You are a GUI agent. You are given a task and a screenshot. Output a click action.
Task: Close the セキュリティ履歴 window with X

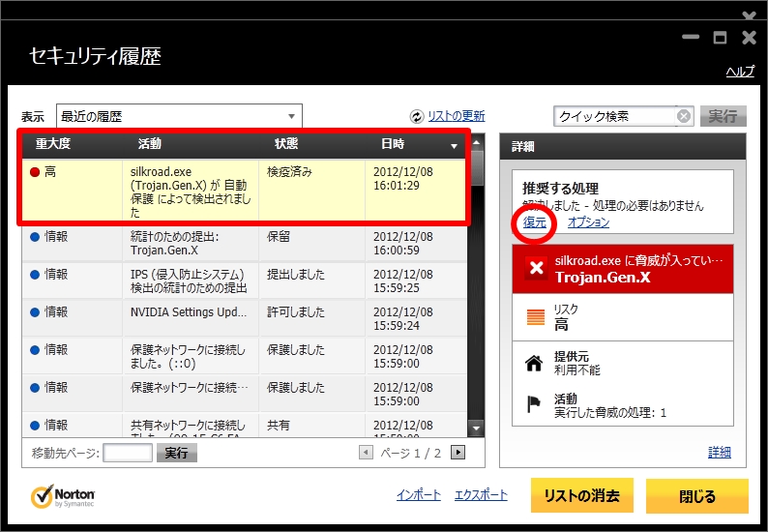[749, 37]
